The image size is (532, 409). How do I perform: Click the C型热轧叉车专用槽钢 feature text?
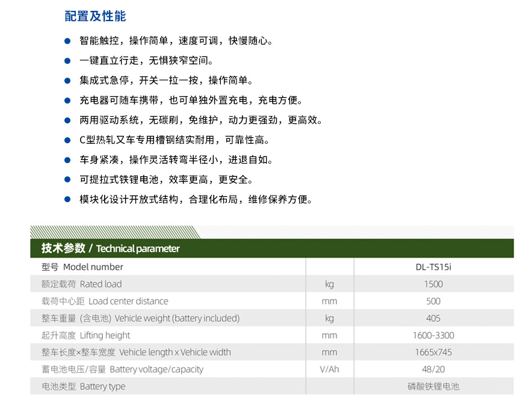click(175, 140)
